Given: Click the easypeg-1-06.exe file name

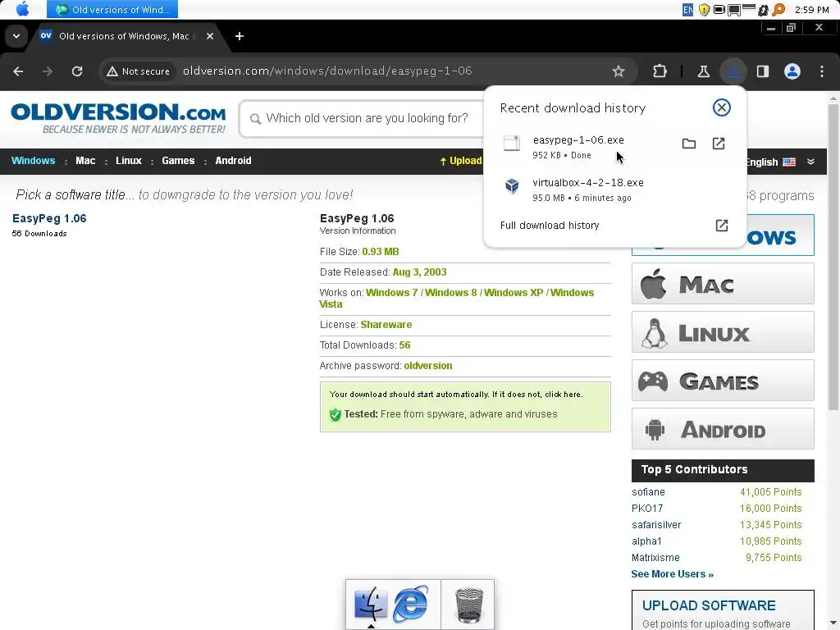Looking at the screenshot, I should coord(578,139).
